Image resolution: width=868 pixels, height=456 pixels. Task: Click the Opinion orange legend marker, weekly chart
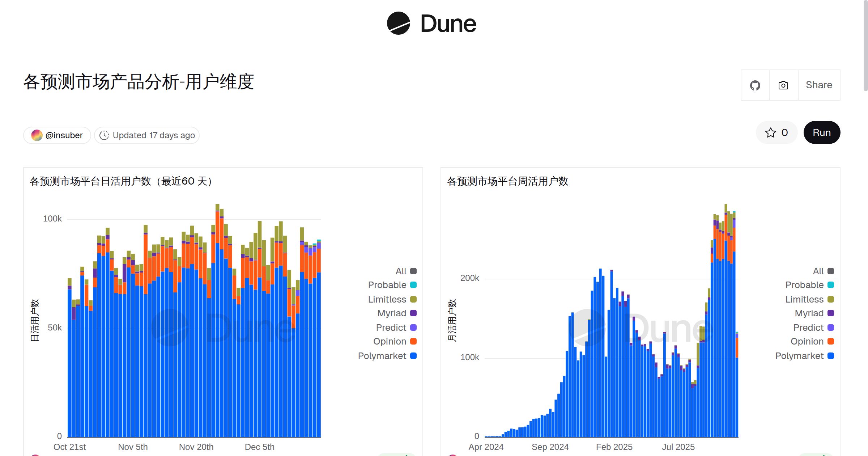[830, 341]
